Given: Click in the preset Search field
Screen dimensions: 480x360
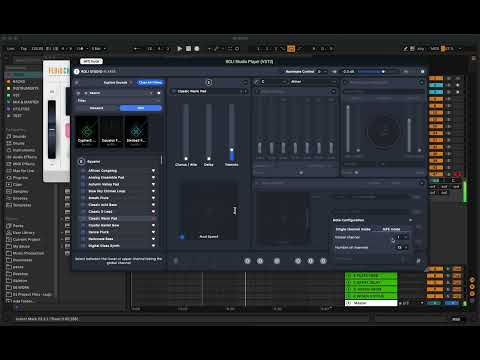Looking at the screenshot, I should coord(118,93).
